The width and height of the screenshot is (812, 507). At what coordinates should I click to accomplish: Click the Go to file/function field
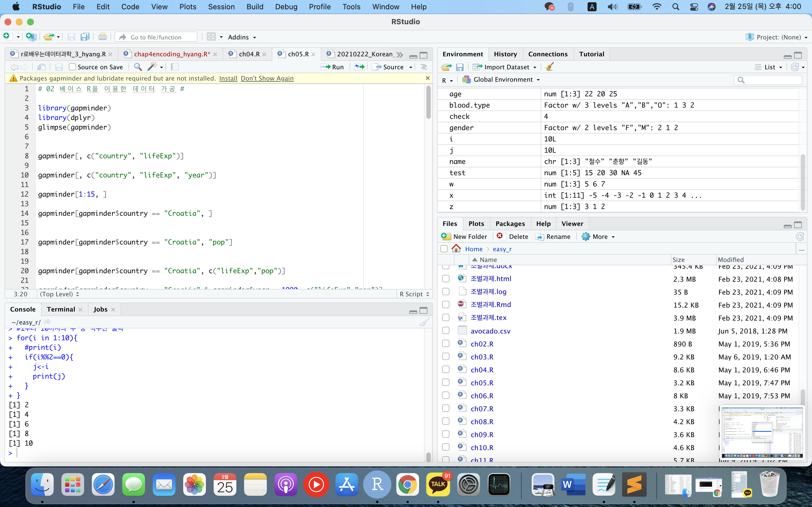point(156,37)
